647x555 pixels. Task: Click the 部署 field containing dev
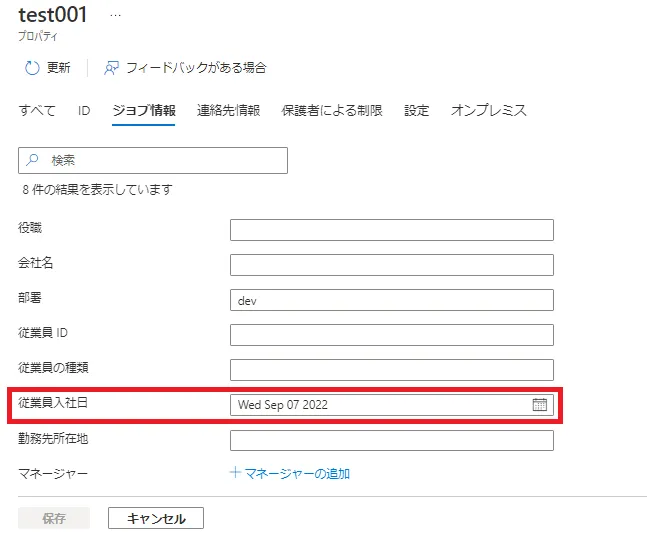(391, 300)
